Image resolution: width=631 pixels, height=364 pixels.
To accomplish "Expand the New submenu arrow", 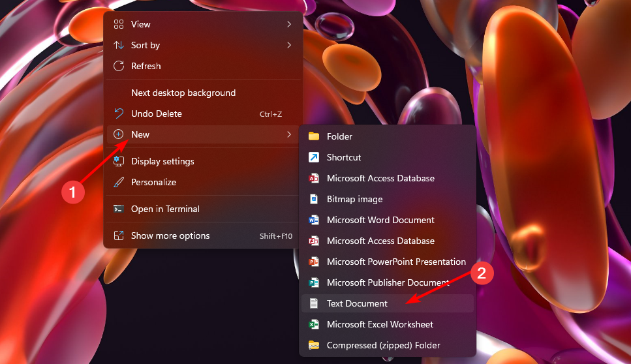I will [289, 134].
